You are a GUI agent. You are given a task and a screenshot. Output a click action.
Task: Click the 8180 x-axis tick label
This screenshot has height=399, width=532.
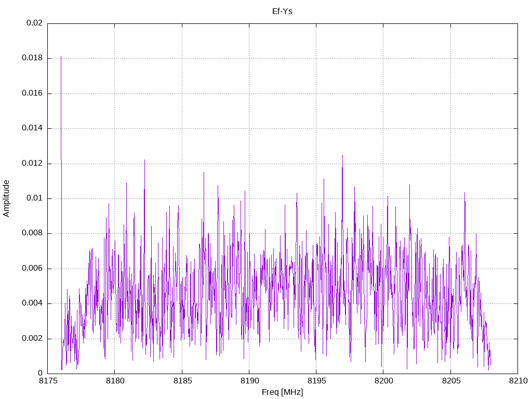(115, 381)
